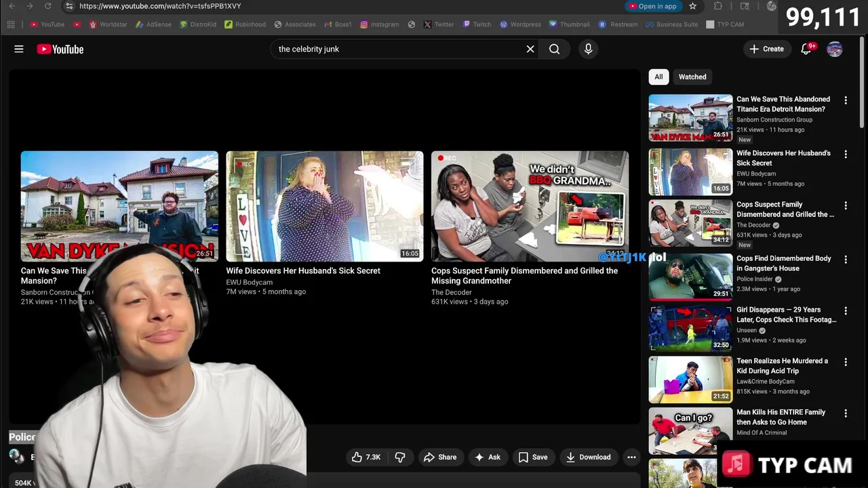Focus the browser address bar URL
This screenshot has height=488, width=868.
point(160,6)
